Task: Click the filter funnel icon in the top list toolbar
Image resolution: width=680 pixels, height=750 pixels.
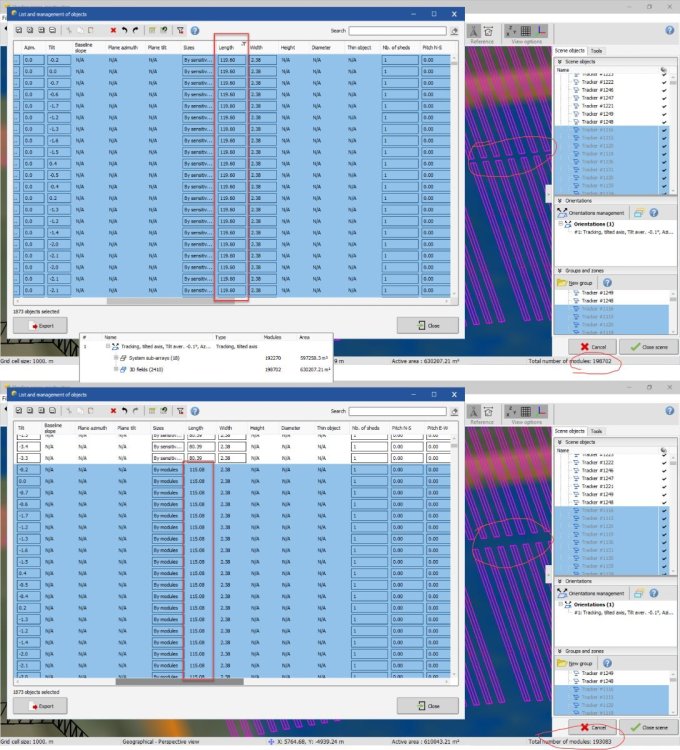Action: pyautogui.click(x=181, y=31)
